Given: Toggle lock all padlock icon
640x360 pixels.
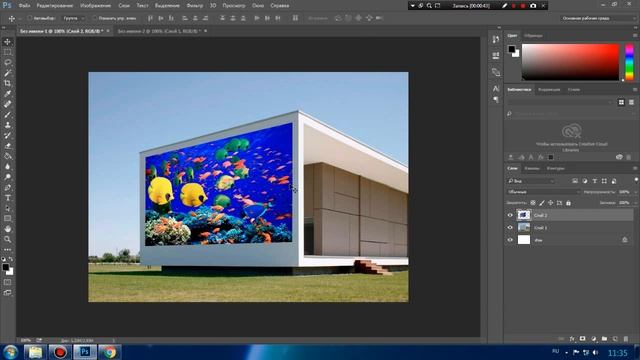Looking at the screenshot, I should (x=568, y=203).
